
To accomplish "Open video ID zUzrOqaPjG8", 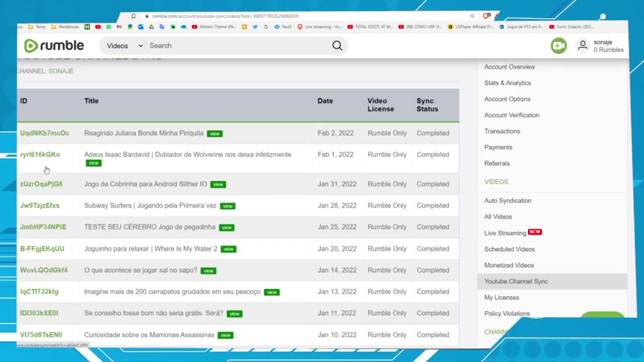I will 41,184.
